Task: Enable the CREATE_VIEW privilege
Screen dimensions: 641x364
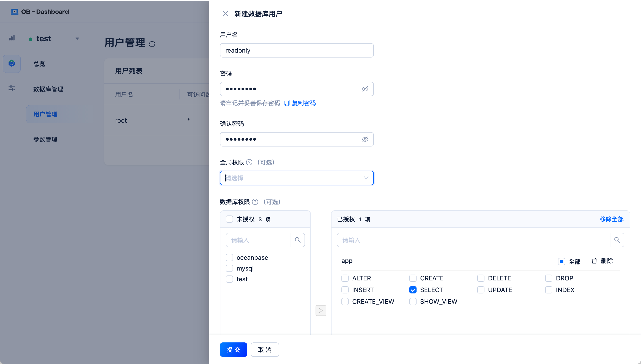Action: point(345,302)
